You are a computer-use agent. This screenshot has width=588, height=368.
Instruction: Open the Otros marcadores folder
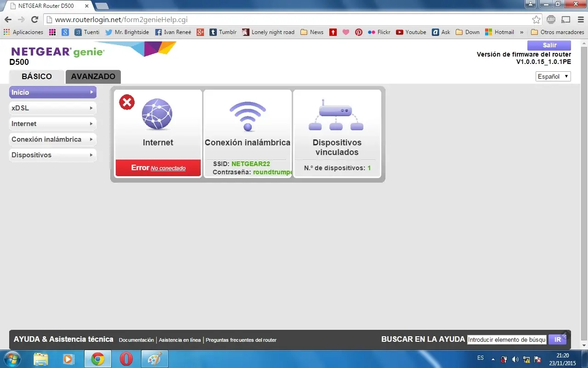pos(557,32)
